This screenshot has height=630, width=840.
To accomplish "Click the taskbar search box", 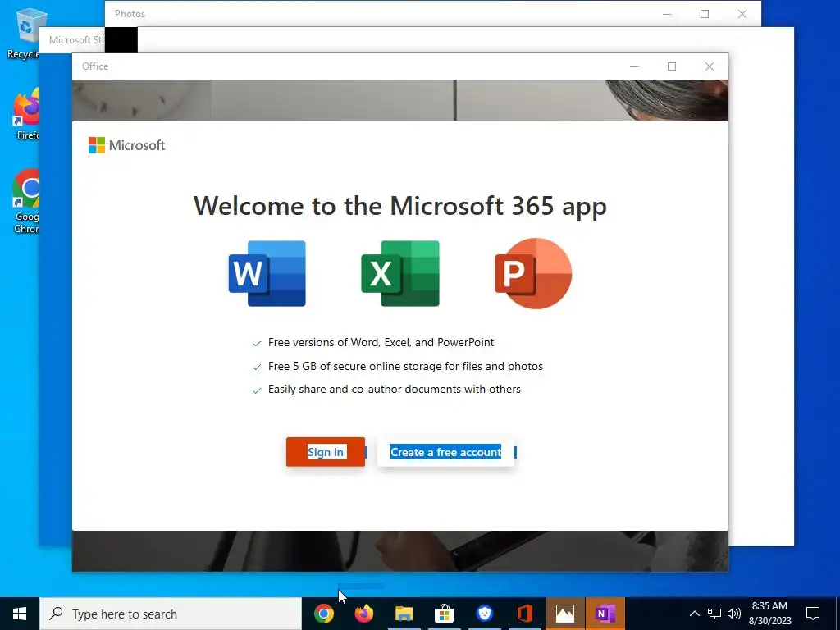I will tap(171, 614).
